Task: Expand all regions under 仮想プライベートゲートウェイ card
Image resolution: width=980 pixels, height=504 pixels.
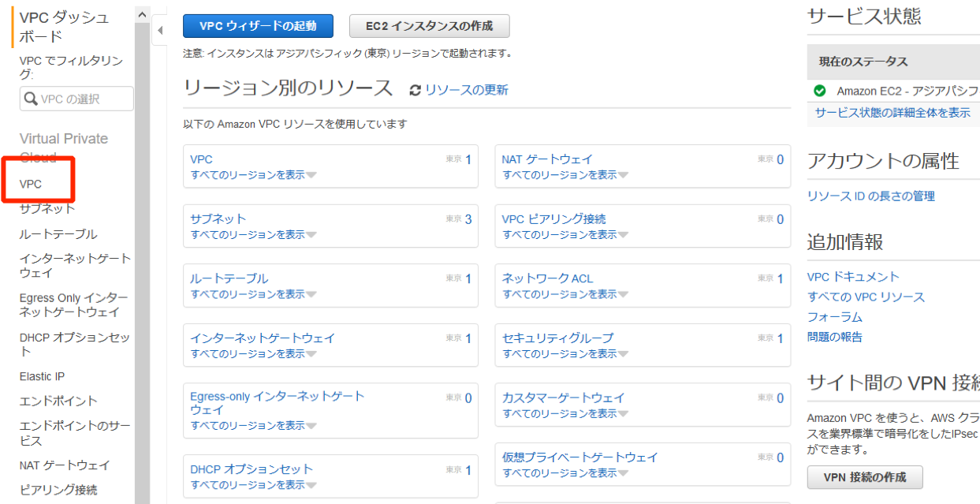Action: [565, 472]
